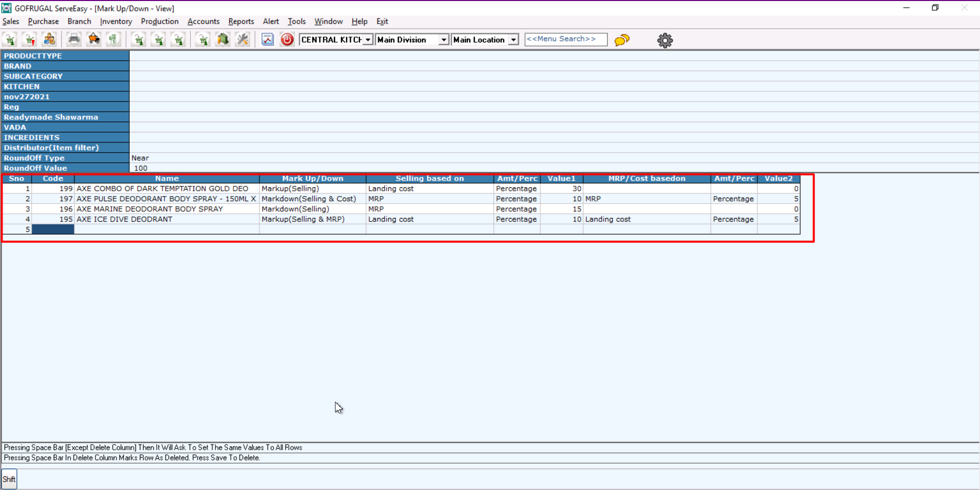The height and width of the screenshot is (490, 980).
Task: Click the red power button icon
Action: point(287,39)
